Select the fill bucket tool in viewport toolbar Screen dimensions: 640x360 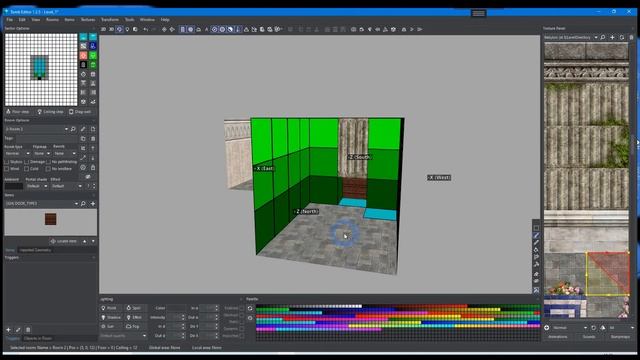coord(536,250)
